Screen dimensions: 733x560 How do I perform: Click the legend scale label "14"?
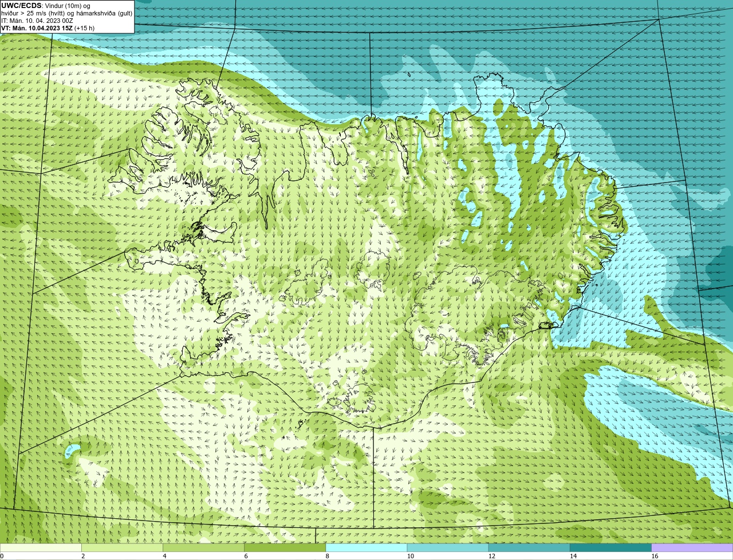pyautogui.click(x=573, y=556)
